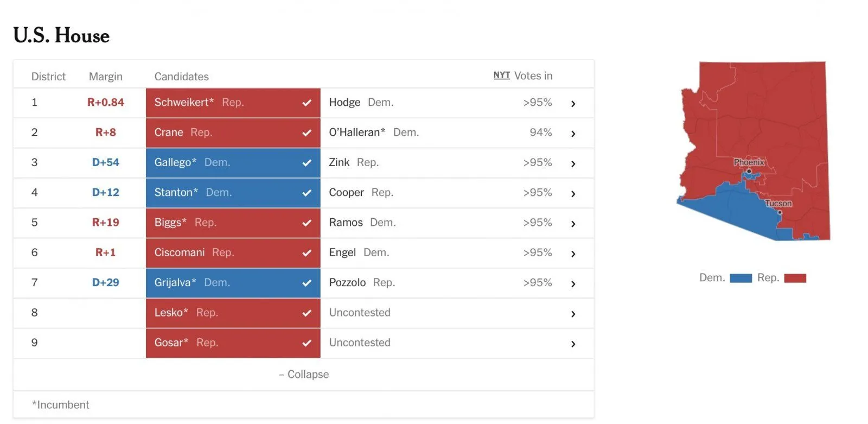Click Tucson city dot on the map
The width and height of the screenshot is (868, 424).
point(780,212)
